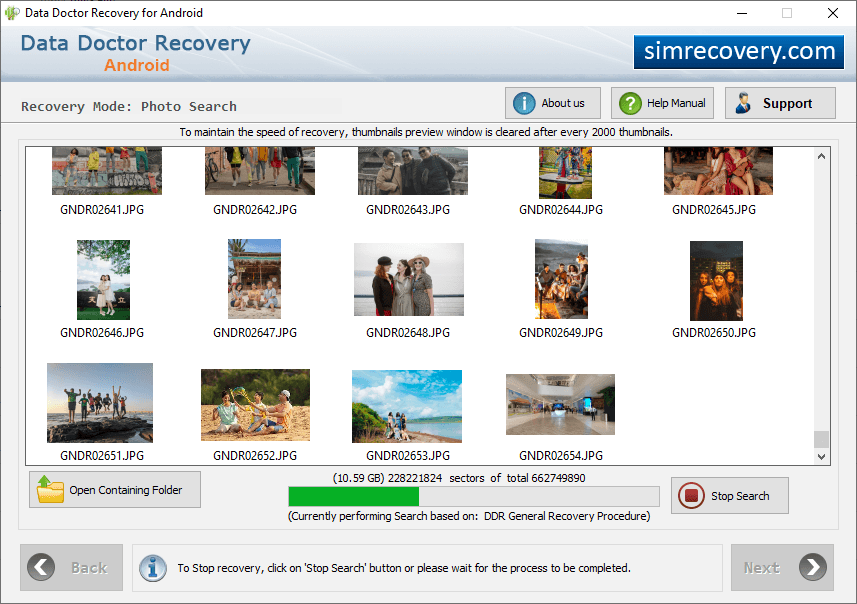The height and width of the screenshot is (604, 857).
Task: Click the Support person icon
Action: pyautogui.click(x=743, y=103)
